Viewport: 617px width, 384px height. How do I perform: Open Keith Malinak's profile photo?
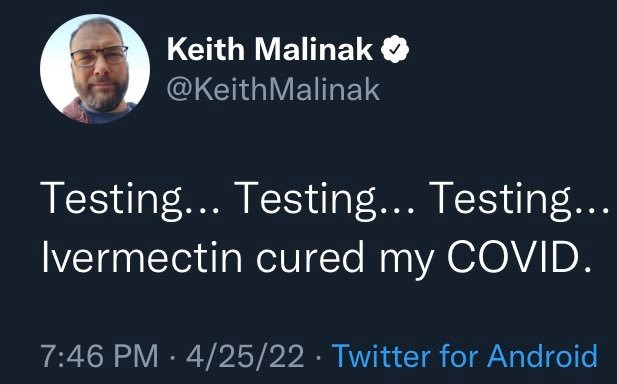[95, 69]
